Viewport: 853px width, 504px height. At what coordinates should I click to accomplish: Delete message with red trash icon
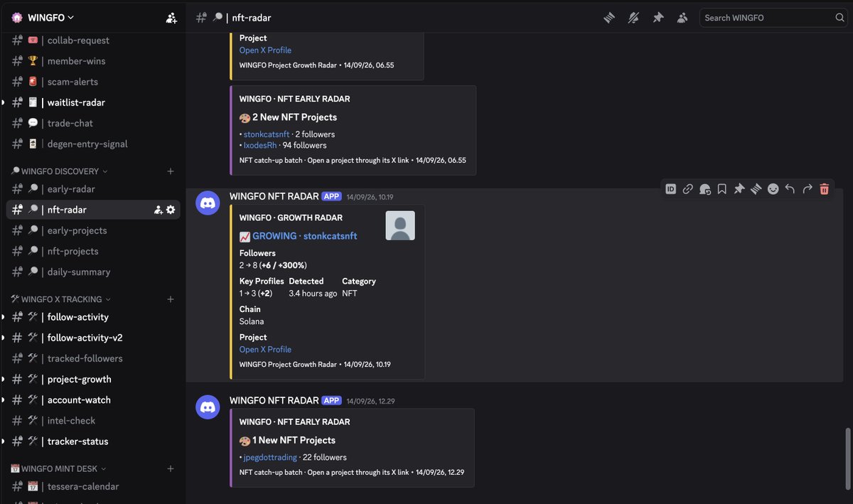pos(824,189)
